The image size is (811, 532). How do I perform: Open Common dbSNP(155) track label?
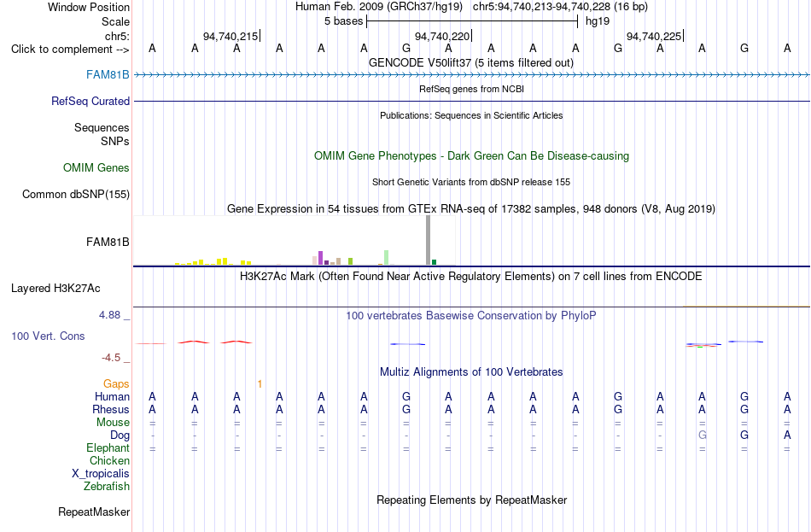(x=75, y=194)
